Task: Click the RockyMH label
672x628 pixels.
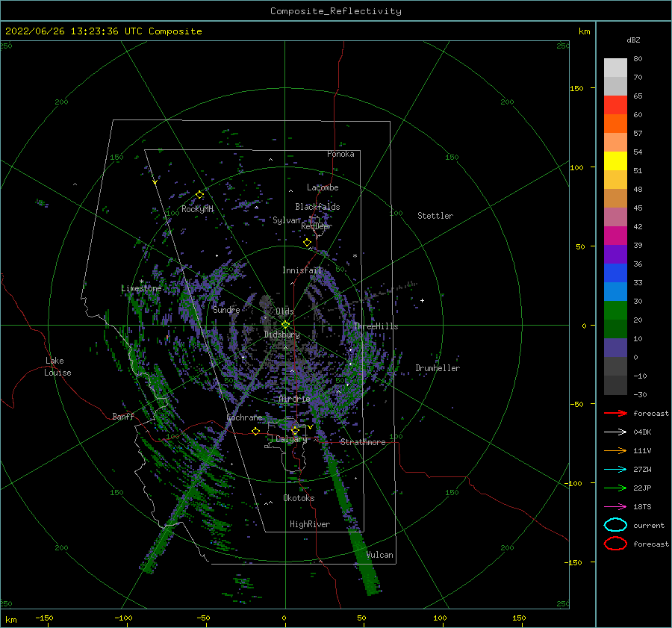Action: click(197, 209)
